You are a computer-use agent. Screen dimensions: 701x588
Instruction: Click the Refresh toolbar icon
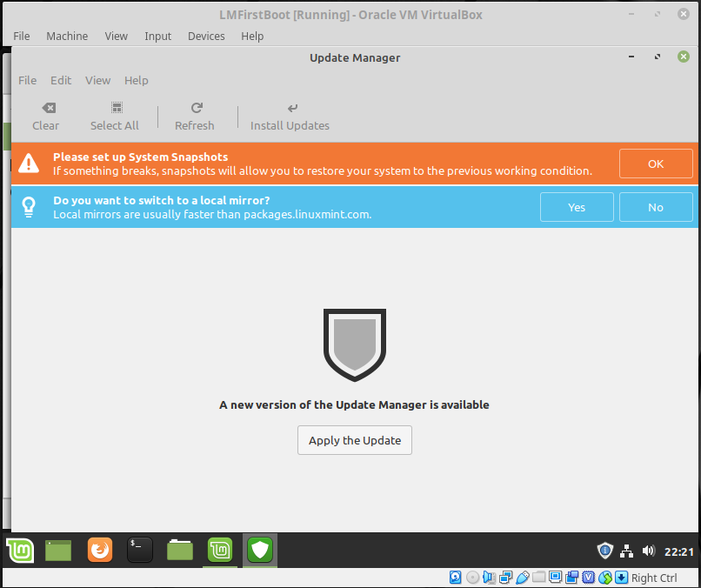point(197,108)
